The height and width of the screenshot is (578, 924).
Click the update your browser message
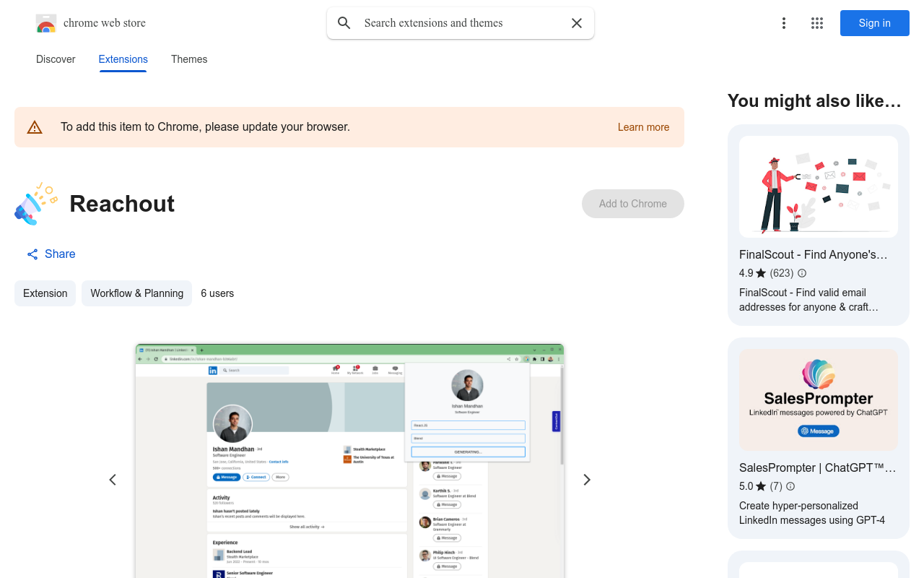(205, 127)
